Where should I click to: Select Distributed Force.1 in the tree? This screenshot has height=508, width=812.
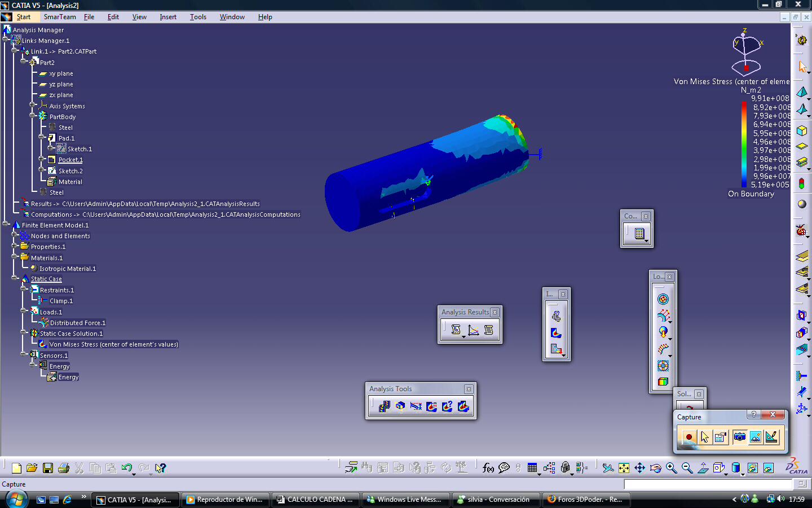78,323
